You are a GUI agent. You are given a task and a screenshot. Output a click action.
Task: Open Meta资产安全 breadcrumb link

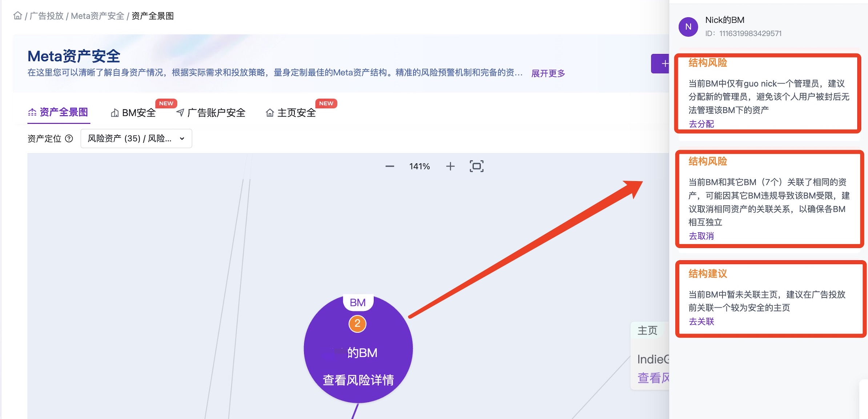tap(97, 16)
